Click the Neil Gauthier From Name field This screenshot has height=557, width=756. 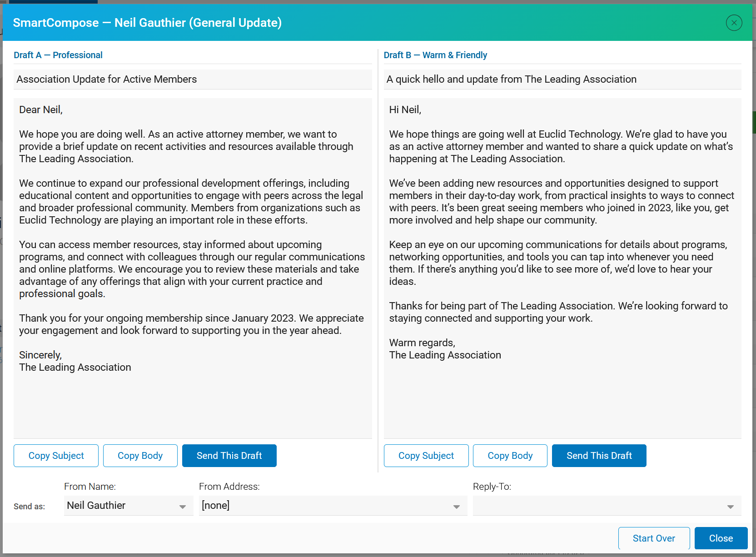tap(129, 506)
